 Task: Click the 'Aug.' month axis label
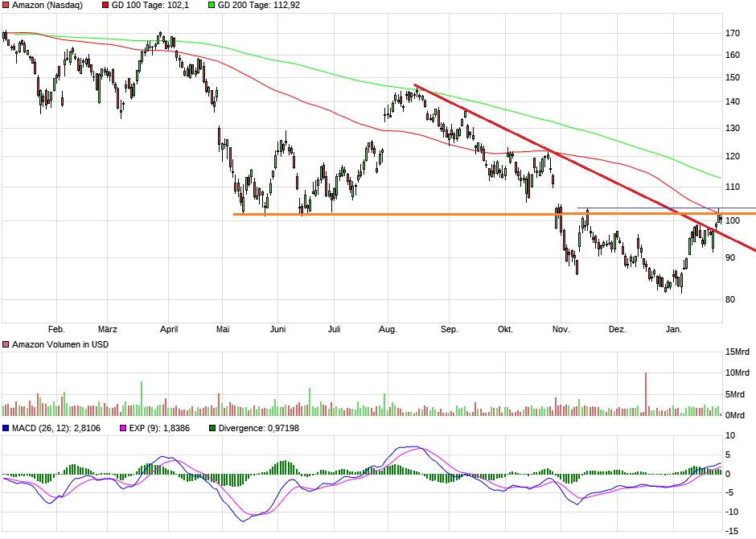(388, 329)
